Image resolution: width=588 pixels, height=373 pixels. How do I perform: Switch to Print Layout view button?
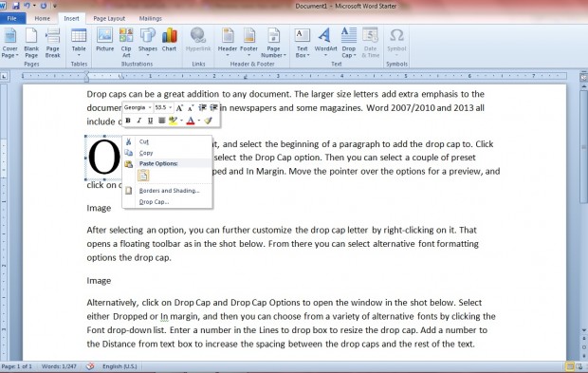tap(570, 366)
